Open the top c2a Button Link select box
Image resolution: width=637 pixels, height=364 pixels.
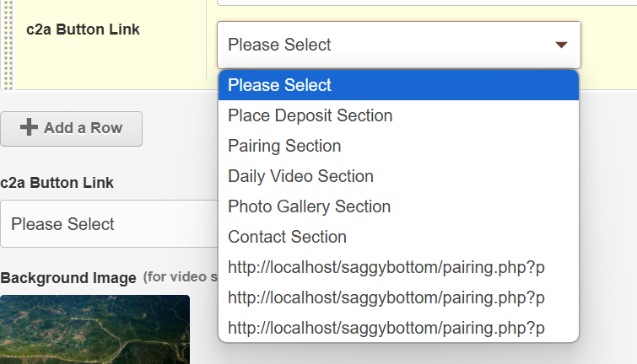399,45
